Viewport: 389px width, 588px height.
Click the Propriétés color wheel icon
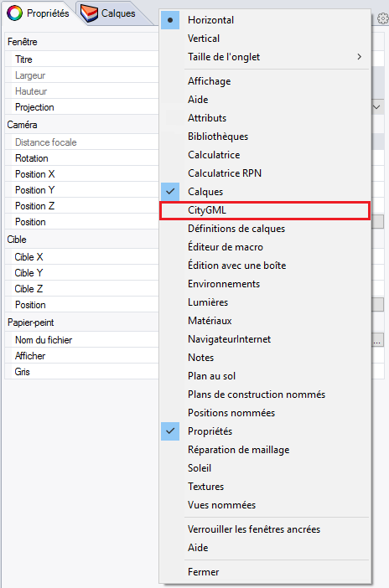(x=14, y=13)
